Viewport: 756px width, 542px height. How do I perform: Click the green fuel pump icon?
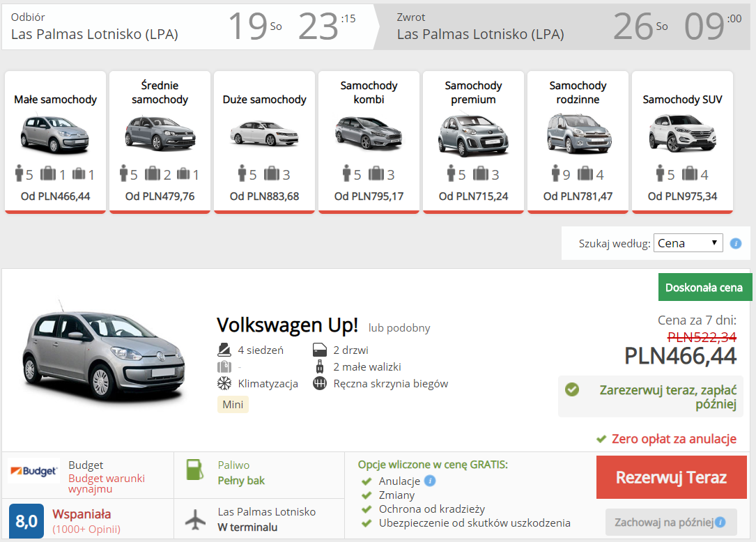tap(195, 470)
